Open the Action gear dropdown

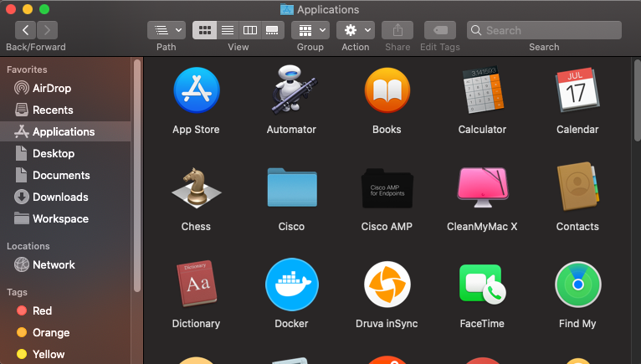356,30
